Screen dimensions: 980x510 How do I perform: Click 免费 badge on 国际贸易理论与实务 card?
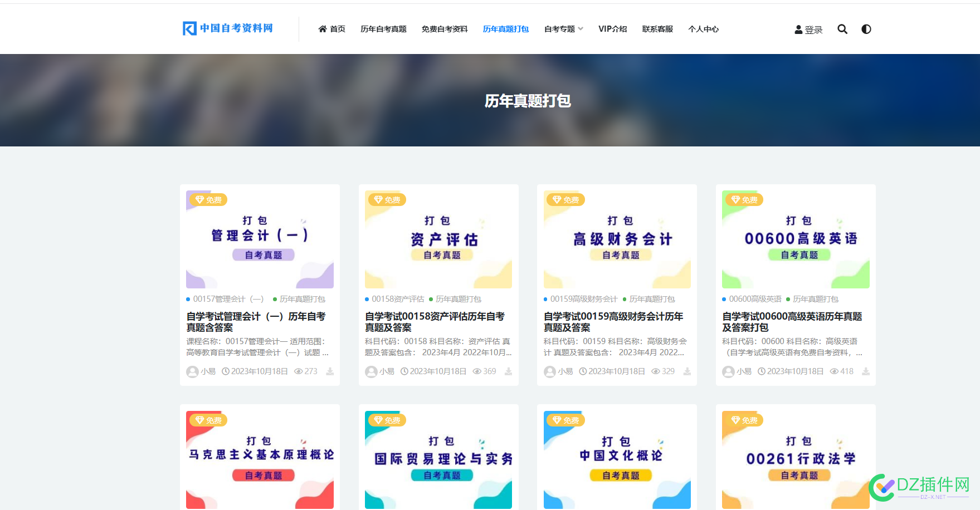[387, 420]
